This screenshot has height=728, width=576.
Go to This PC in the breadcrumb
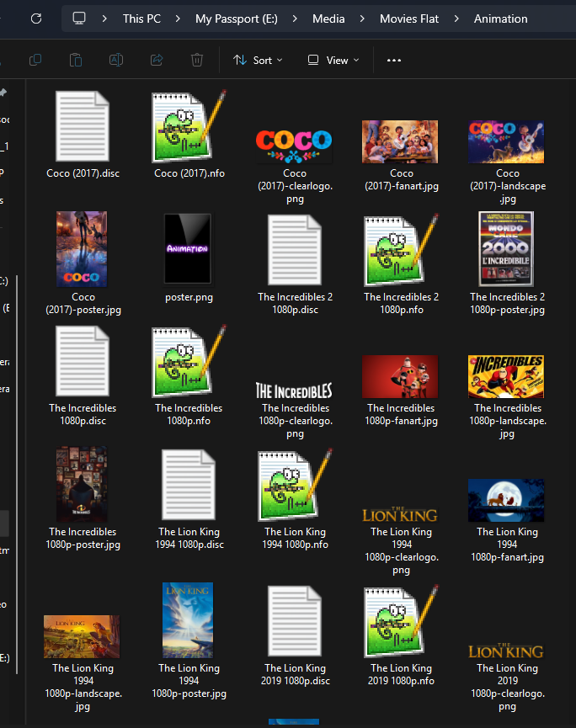click(141, 19)
